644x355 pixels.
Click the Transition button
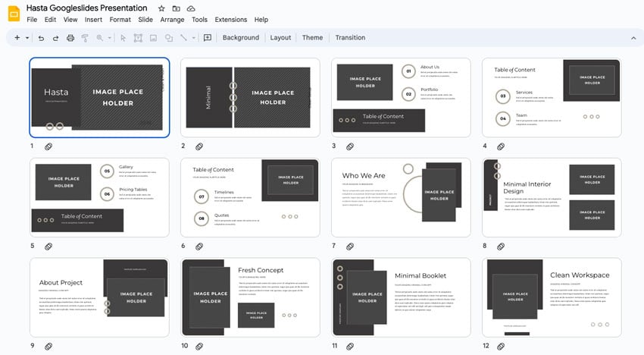coord(350,38)
